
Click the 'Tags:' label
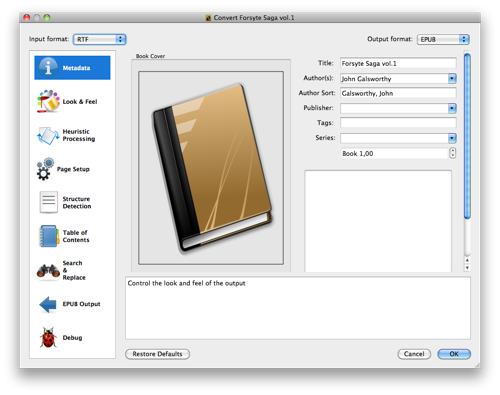[325, 123]
